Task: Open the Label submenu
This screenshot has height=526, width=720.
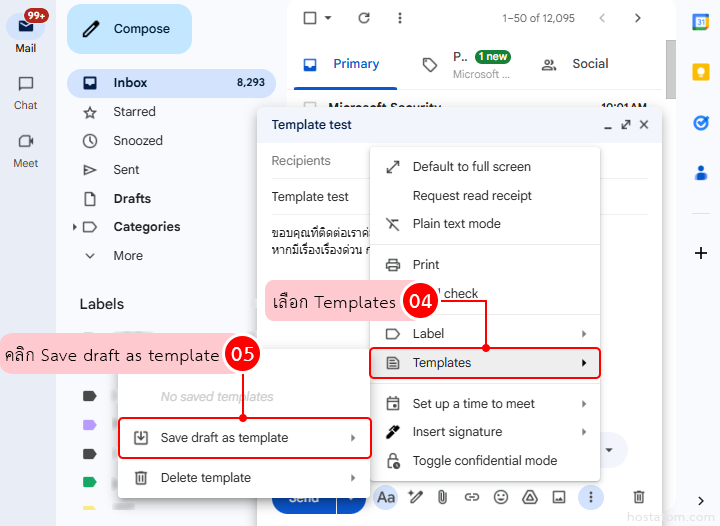Action: [x=485, y=334]
